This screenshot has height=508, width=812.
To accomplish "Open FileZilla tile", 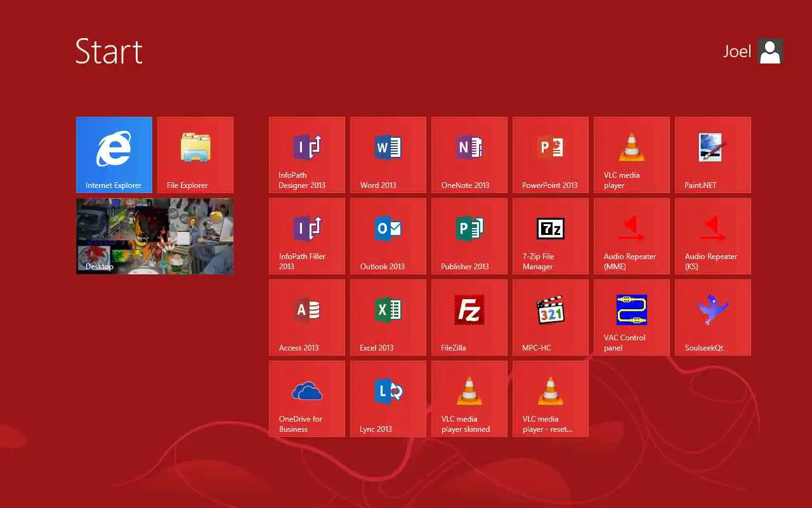I will coord(469,317).
